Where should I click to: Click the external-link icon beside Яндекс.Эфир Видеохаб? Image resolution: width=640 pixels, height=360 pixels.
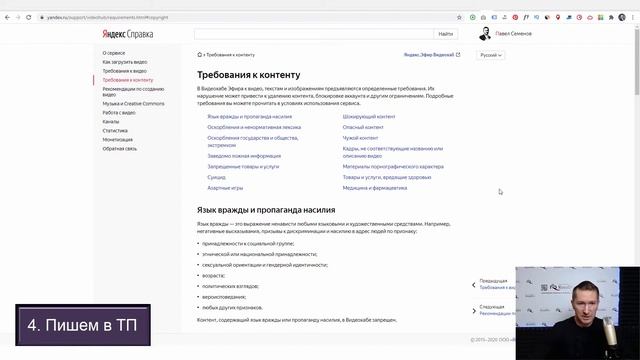[458, 54]
